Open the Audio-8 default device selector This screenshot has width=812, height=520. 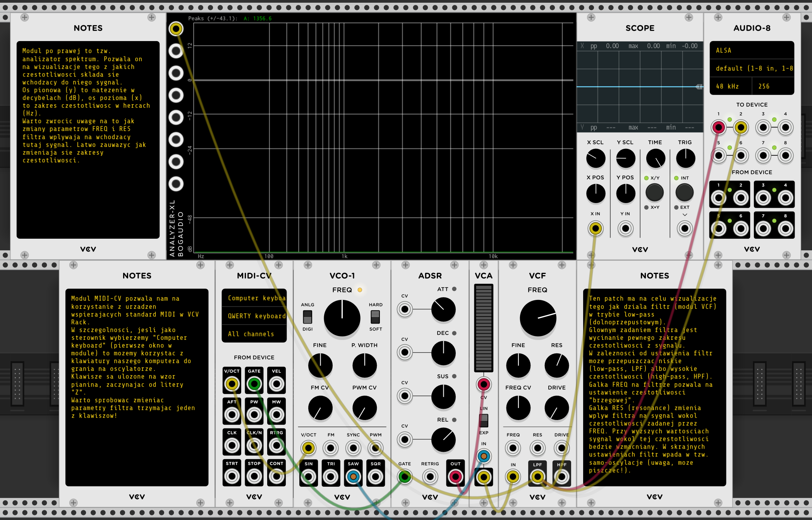752,68
